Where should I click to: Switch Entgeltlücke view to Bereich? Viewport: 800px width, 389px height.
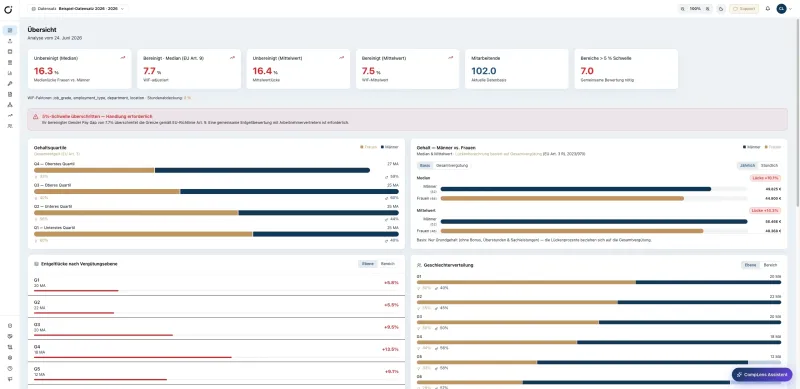(388, 264)
